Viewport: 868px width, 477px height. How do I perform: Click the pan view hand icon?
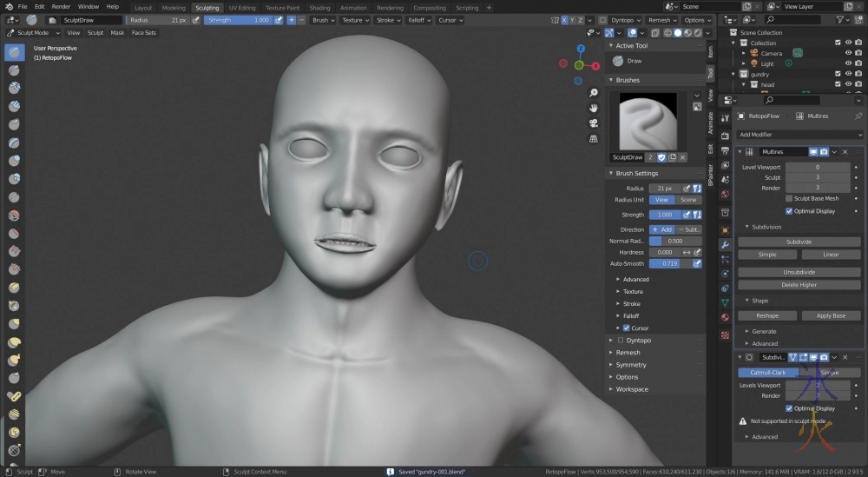[593, 108]
